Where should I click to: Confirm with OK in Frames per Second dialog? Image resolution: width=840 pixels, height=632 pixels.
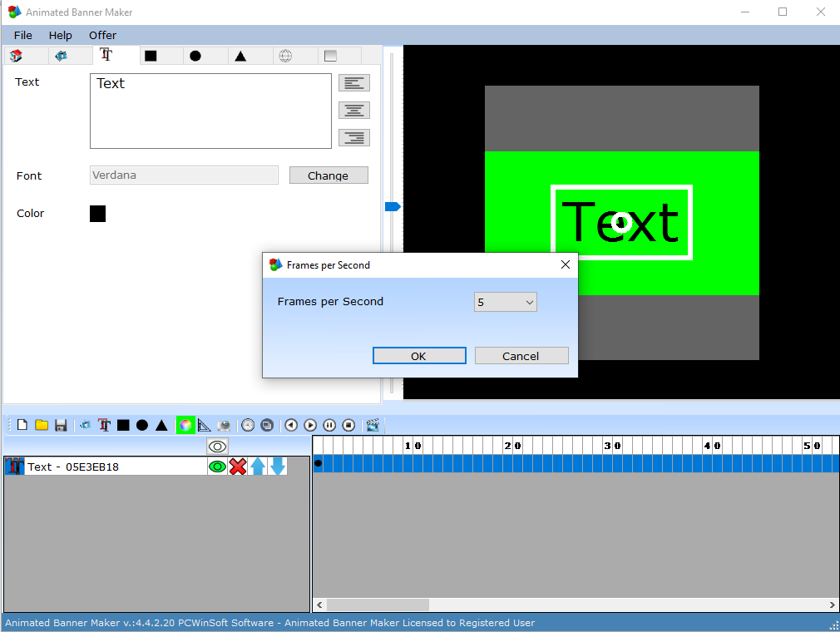tap(419, 356)
